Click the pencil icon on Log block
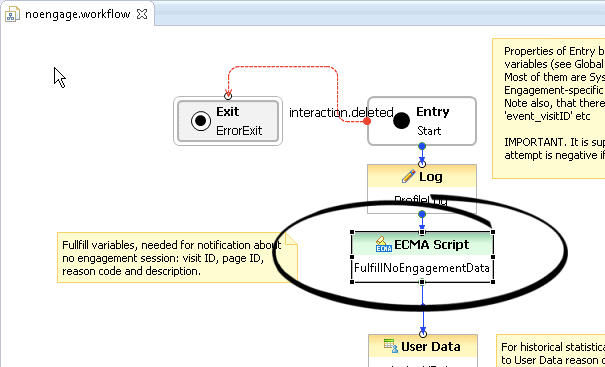Viewport: 605px width, 367px height. pos(408,177)
